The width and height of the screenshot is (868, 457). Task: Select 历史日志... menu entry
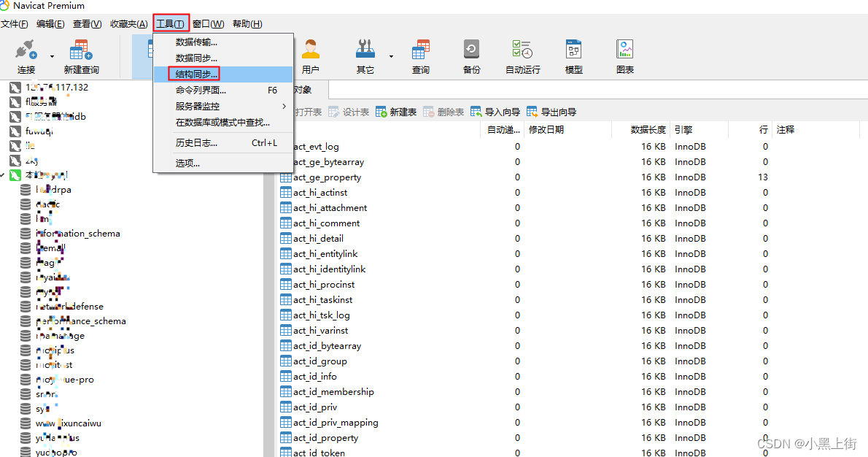click(x=223, y=143)
